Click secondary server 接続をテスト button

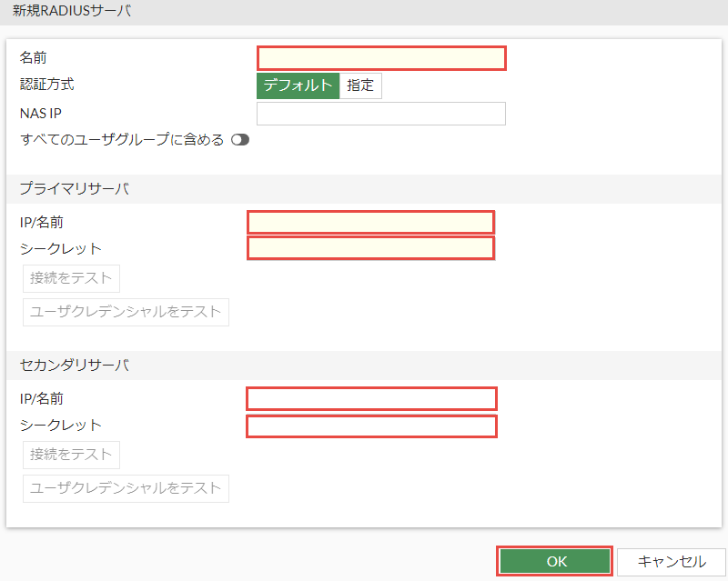[71, 455]
